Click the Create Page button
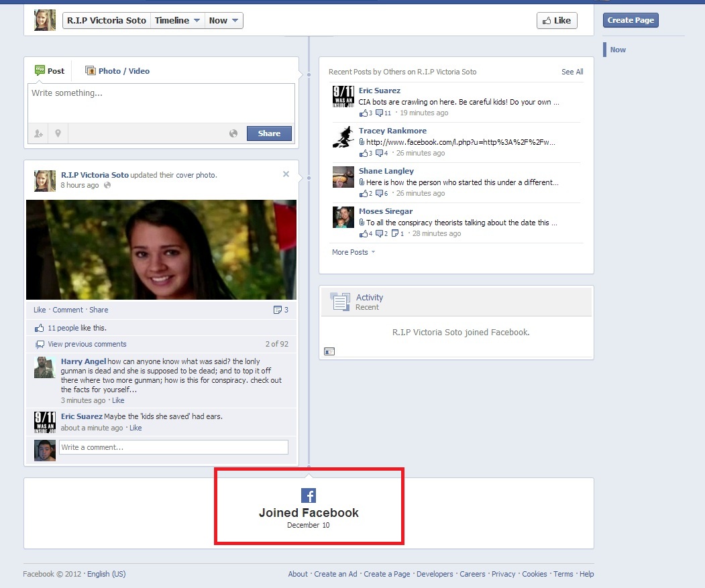705x588 pixels. point(631,20)
